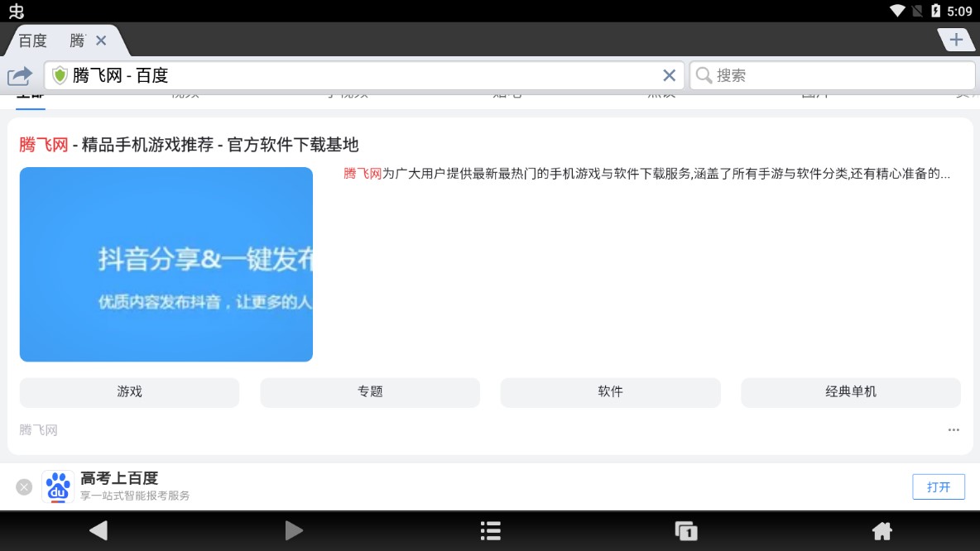Select the 百度 腾 tab
This screenshot has width=980, height=551.
[65, 41]
